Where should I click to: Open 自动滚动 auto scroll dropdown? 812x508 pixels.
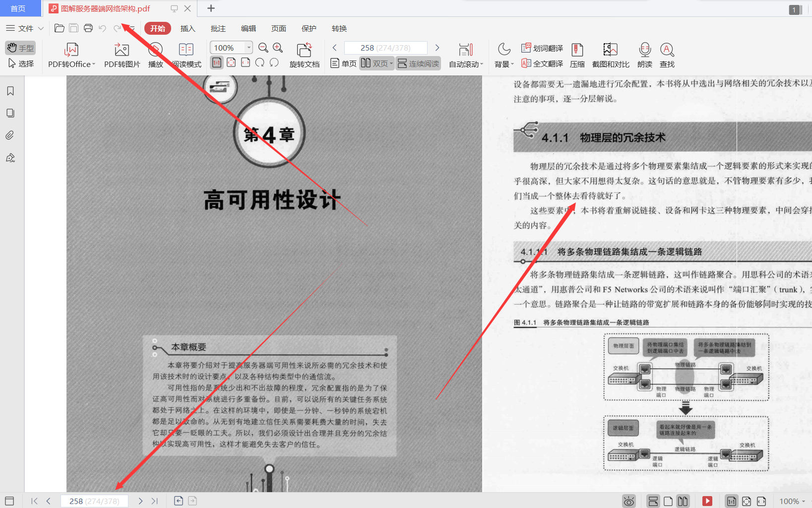click(465, 56)
